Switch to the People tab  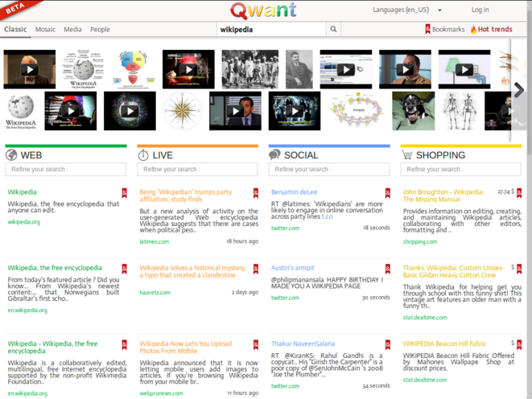(100, 30)
